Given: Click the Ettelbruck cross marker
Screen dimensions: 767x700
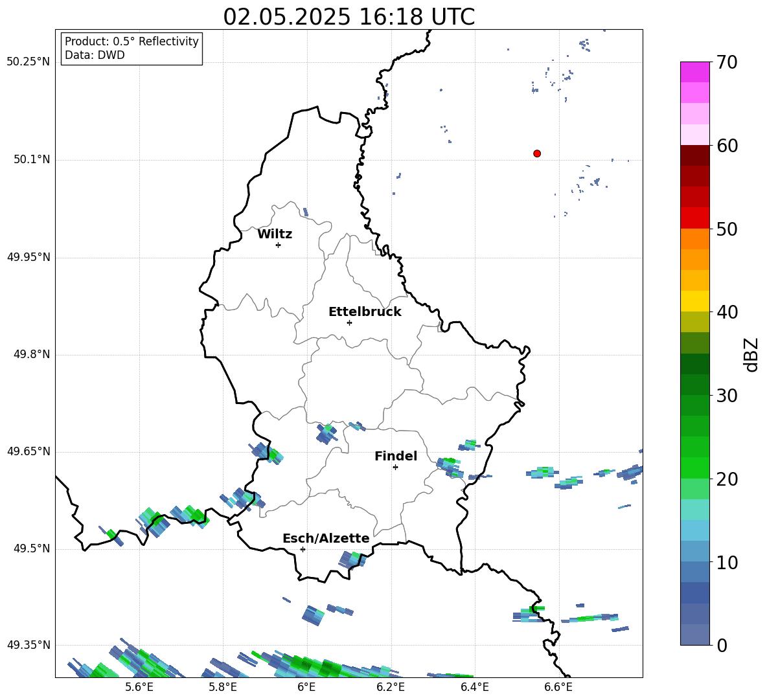Looking at the screenshot, I should pos(349,322).
